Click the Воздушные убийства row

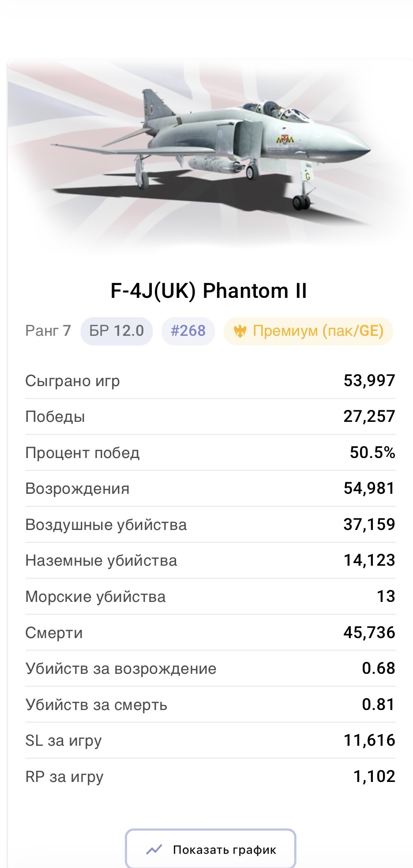[x=210, y=525]
